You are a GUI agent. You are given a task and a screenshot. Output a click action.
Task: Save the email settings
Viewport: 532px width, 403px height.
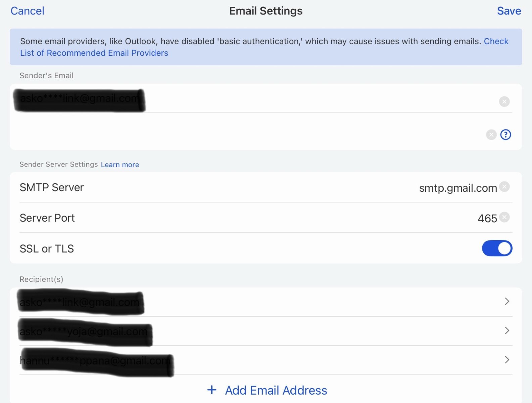(x=509, y=11)
